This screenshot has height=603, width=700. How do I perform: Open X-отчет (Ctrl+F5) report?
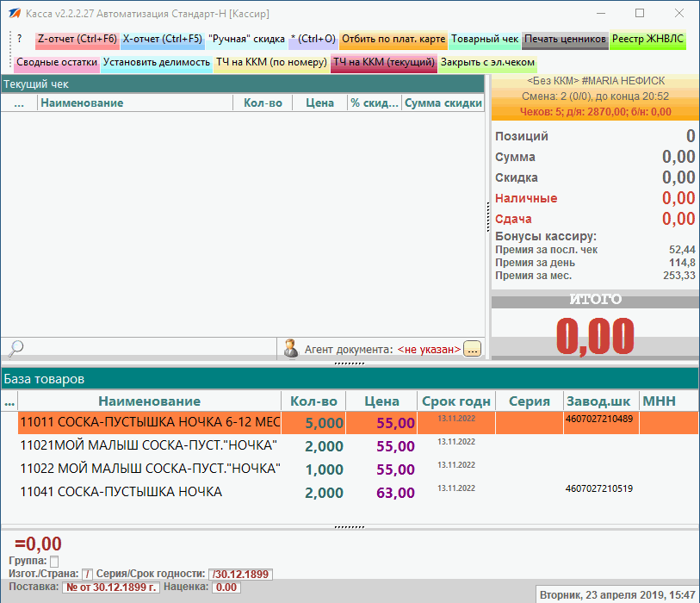tap(162, 40)
